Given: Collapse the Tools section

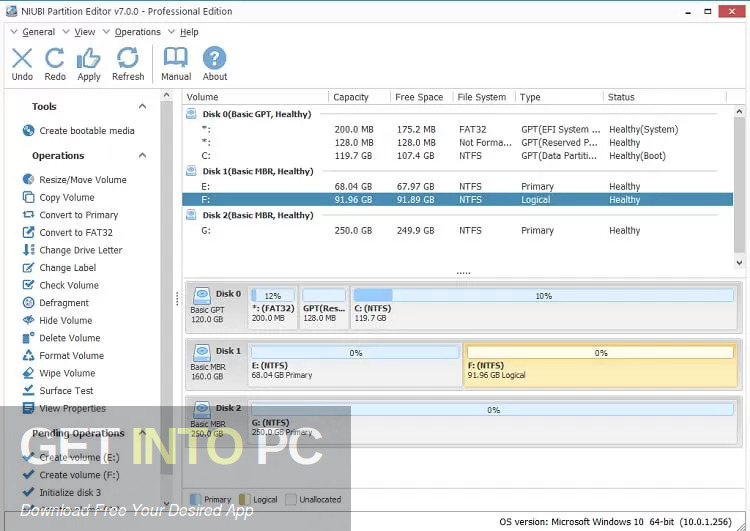Looking at the screenshot, I should pyautogui.click(x=142, y=106).
